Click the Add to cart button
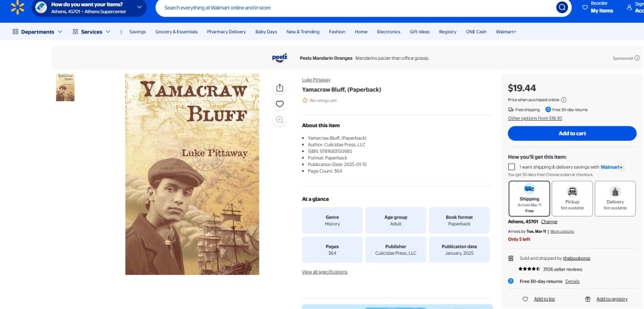Viewport: 644px width, 309px height. pos(572,133)
